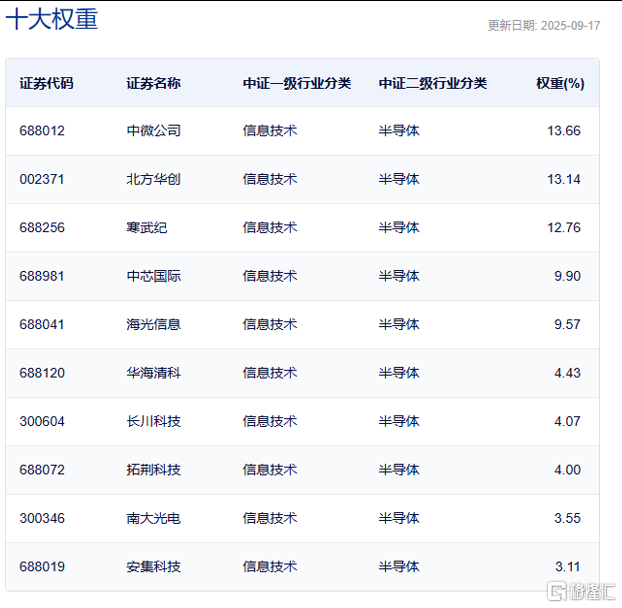Select security code 688256
This screenshot has height=608, width=622.
tap(42, 228)
